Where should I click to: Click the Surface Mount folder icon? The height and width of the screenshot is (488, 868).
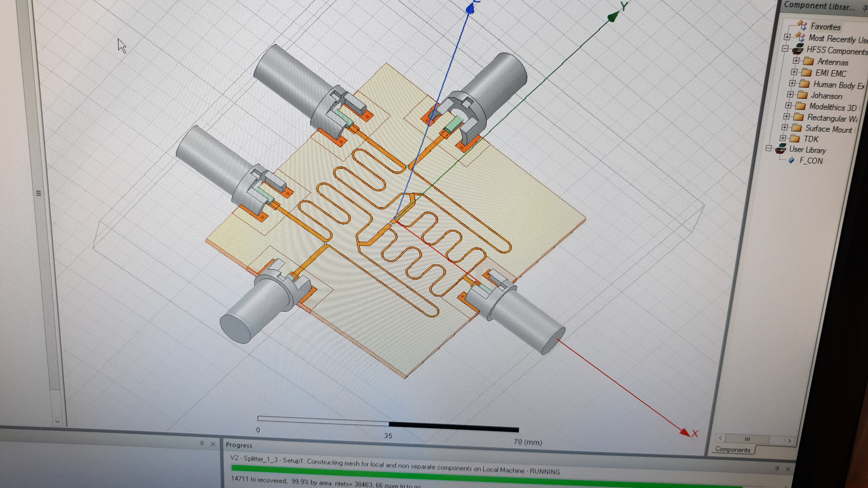pos(797,128)
